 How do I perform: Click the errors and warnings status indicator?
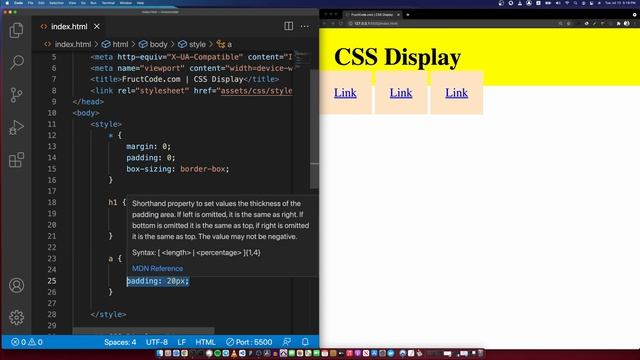(27, 342)
